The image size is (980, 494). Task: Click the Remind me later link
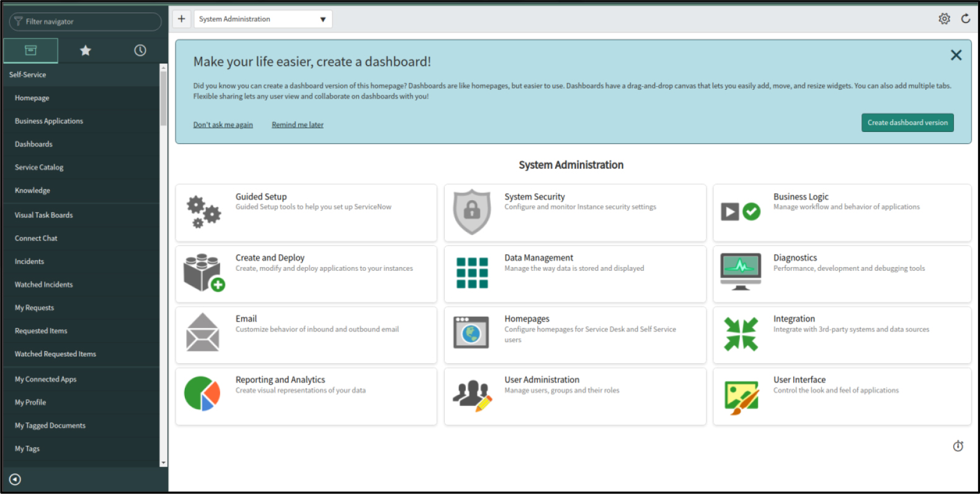coord(298,125)
